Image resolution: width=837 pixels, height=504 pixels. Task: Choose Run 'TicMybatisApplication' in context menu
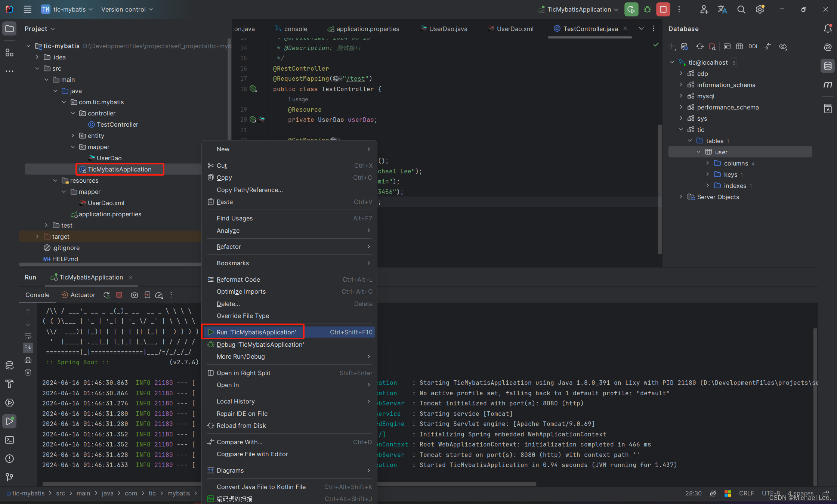[290, 332]
